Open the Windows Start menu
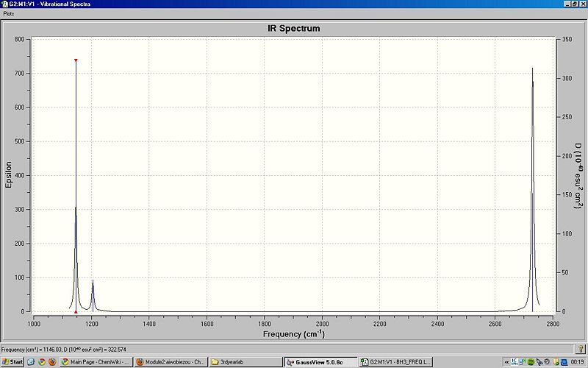 point(12,362)
